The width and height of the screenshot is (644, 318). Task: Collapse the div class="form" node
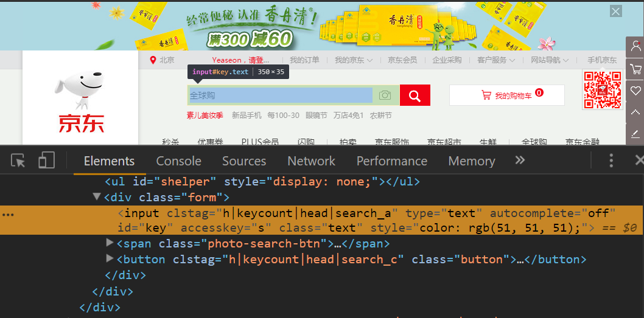click(x=97, y=197)
